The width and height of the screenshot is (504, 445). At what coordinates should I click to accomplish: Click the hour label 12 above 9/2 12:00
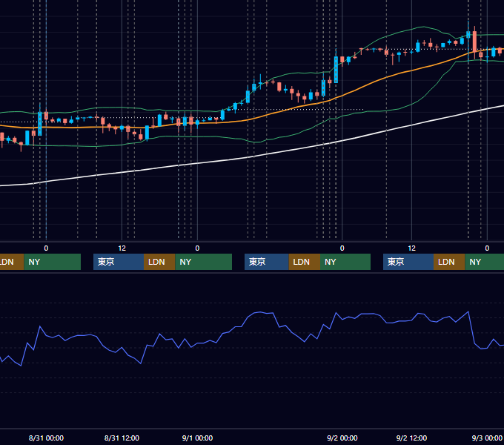click(411, 248)
